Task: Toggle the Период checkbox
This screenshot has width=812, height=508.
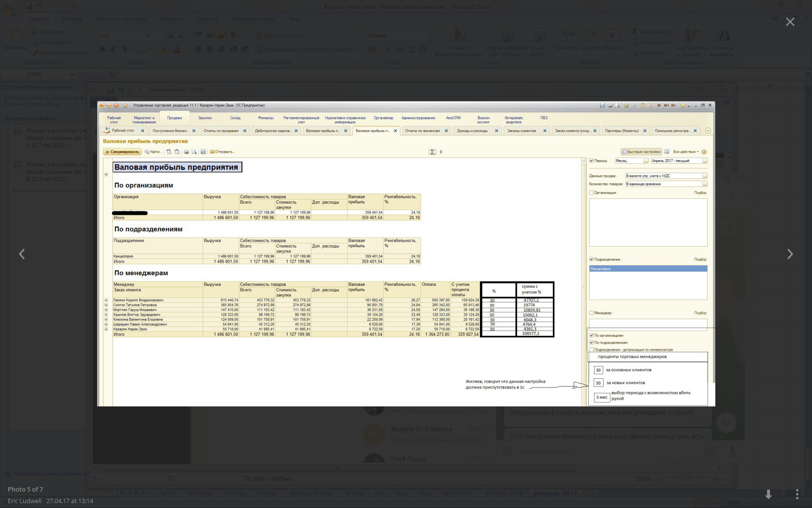Action: pyautogui.click(x=591, y=161)
